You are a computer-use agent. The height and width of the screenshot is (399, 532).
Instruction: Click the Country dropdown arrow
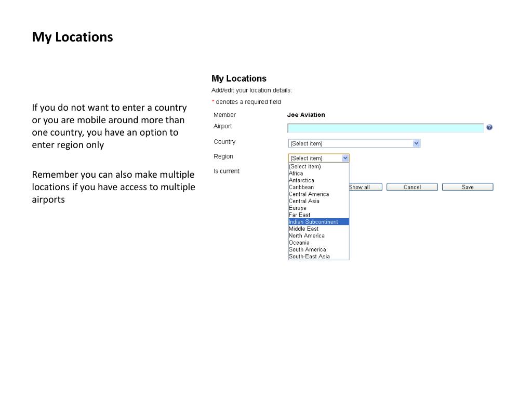(416, 143)
